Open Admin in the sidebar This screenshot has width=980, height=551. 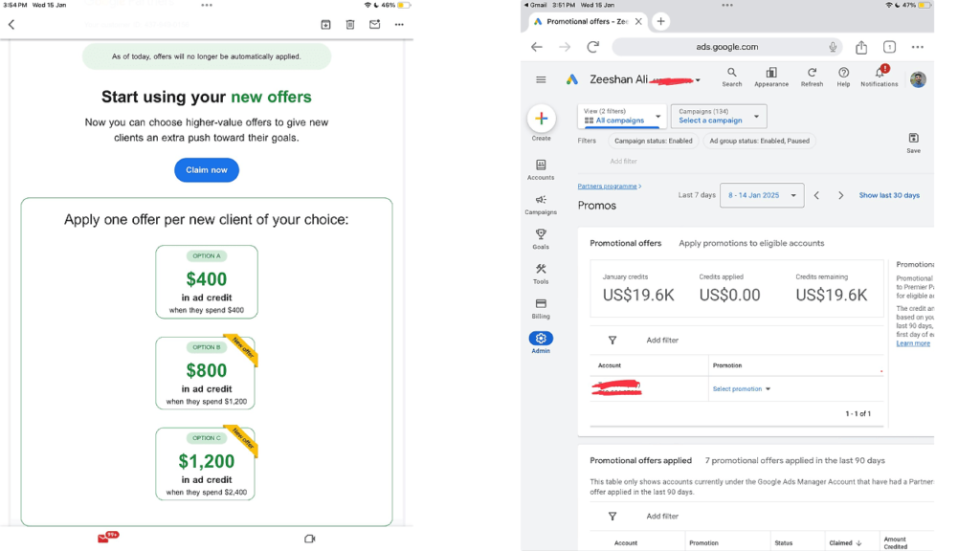541,342
